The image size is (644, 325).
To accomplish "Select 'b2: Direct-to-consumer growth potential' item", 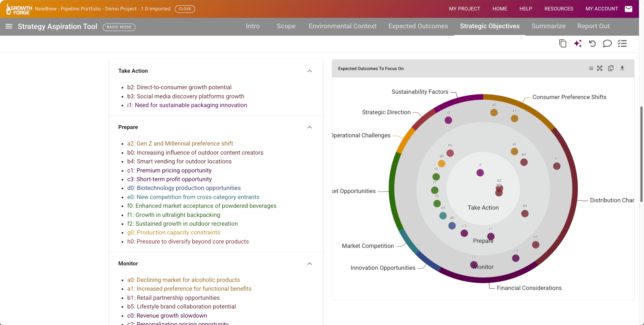I will tap(179, 87).
